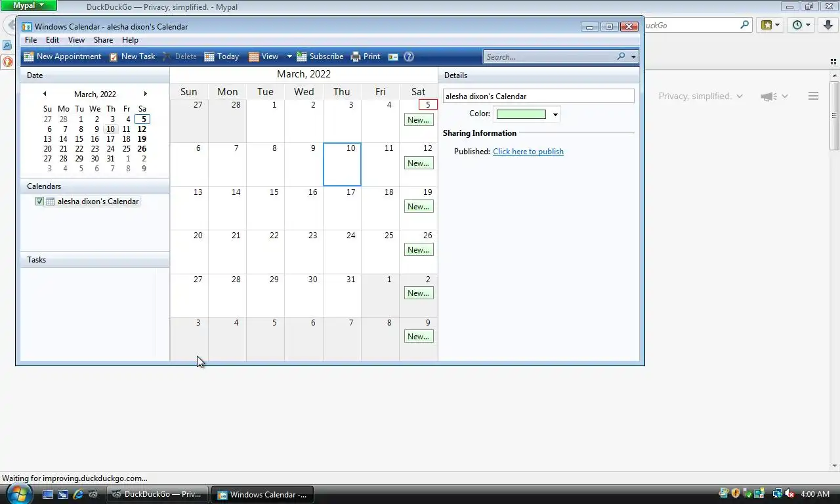Open the Help menu
Screen dimensions: 840x504
tap(130, 40)
